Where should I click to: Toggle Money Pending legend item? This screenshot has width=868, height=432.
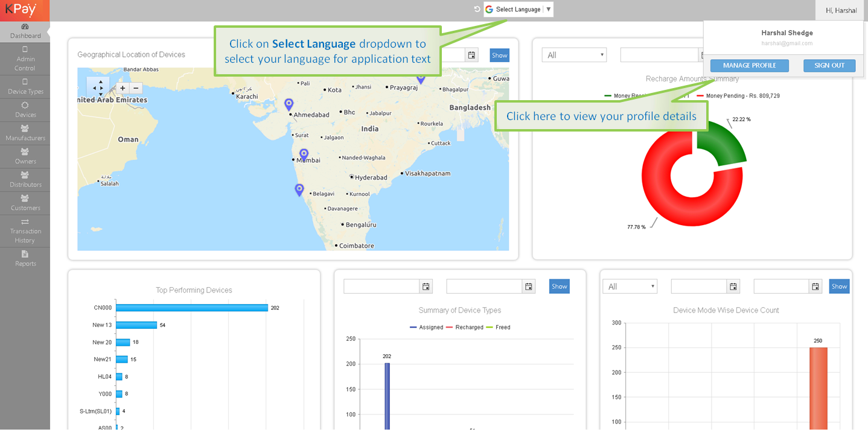click(738, 96)
